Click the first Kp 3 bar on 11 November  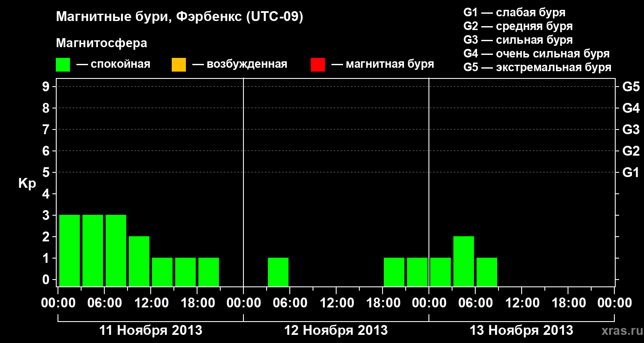tap(70, 250)
